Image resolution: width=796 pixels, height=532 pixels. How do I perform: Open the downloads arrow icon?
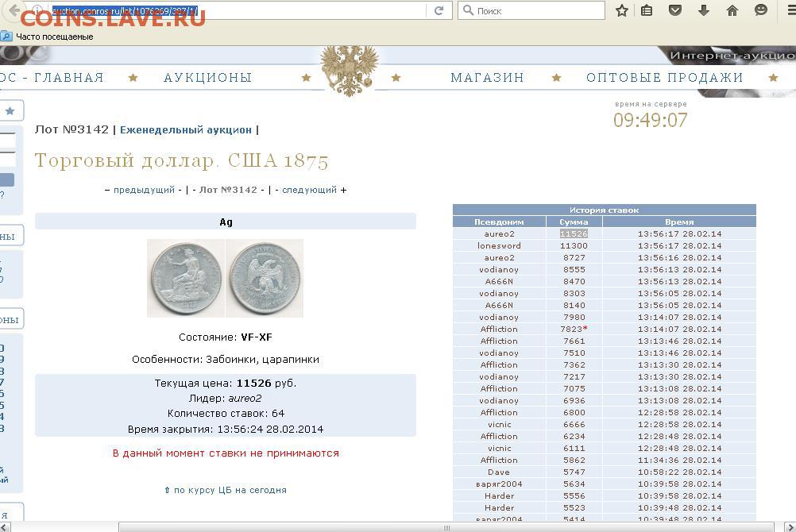pyautogui.click(x=704, y=11)
